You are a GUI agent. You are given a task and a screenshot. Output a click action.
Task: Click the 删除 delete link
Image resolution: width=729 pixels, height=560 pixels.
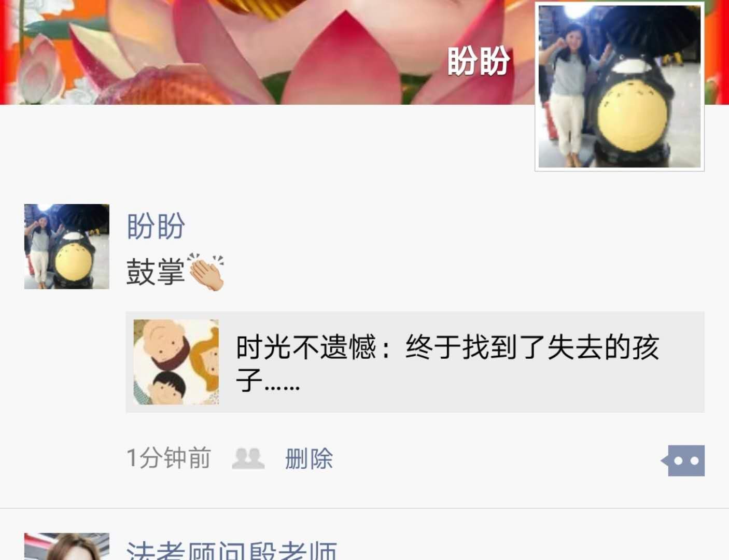point(309,458)
